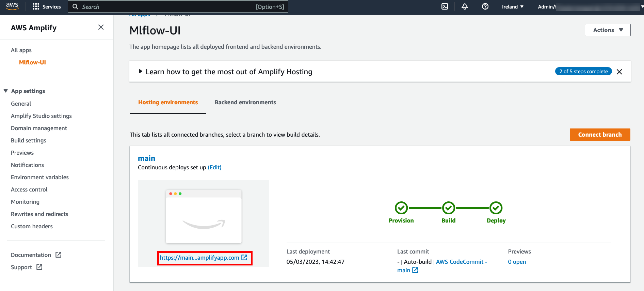Expand Learn how to use Amplify Hosting
This screenshot has width=644, height=291.
click(225, 72)
